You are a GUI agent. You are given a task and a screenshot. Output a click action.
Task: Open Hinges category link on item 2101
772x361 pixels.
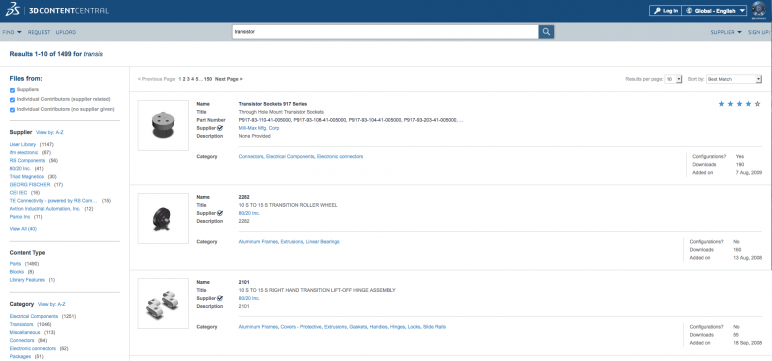point(398,327)
